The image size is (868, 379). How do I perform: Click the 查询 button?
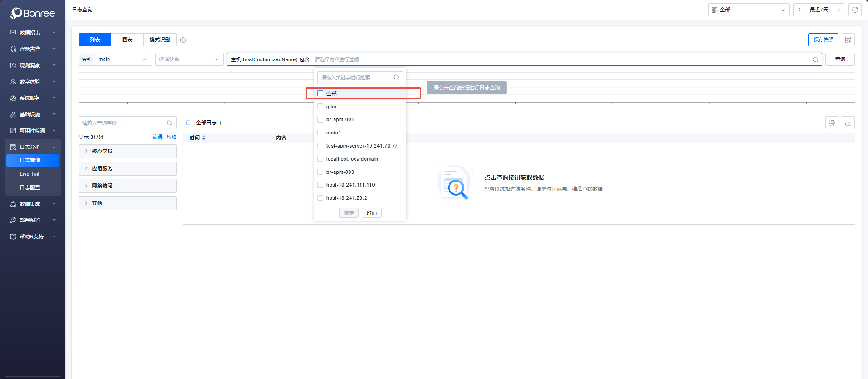pos(840,59)
